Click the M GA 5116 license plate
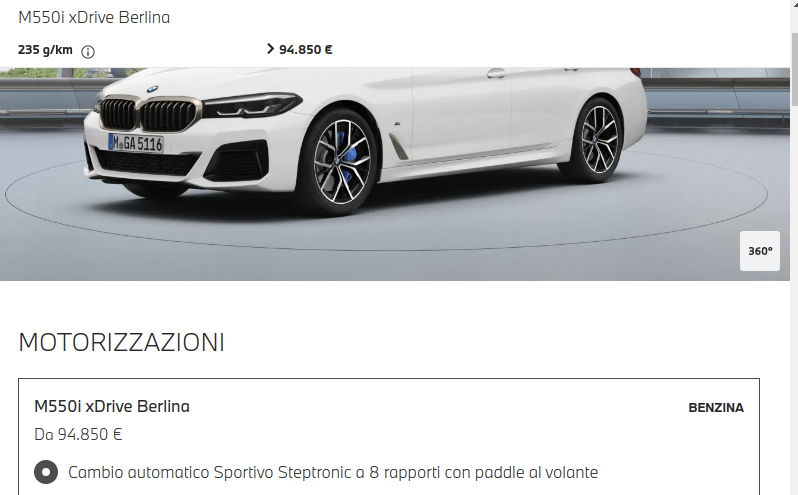798x495 pixels. point(136,143)
